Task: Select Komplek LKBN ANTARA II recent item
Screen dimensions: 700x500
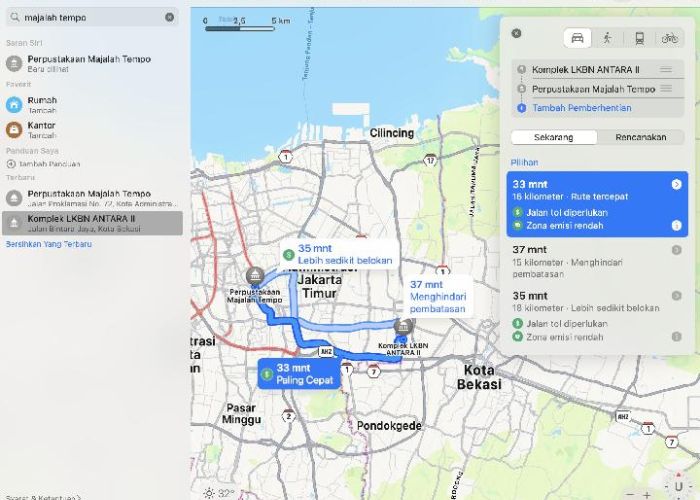Action: [x=92, y=222]
